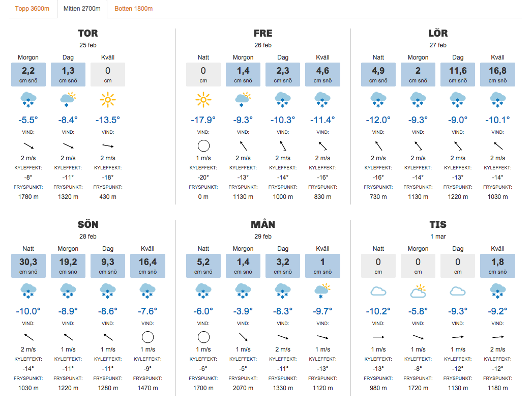The image size is (532, 408).
Task: Click the 11,6 cm snow box
Action: pyautogui.click(x=458, y=74)
